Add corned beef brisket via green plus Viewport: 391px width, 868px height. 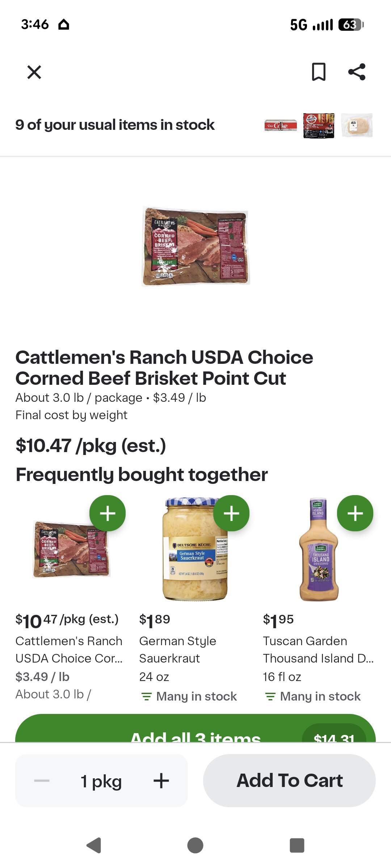[x=108, y=513]
